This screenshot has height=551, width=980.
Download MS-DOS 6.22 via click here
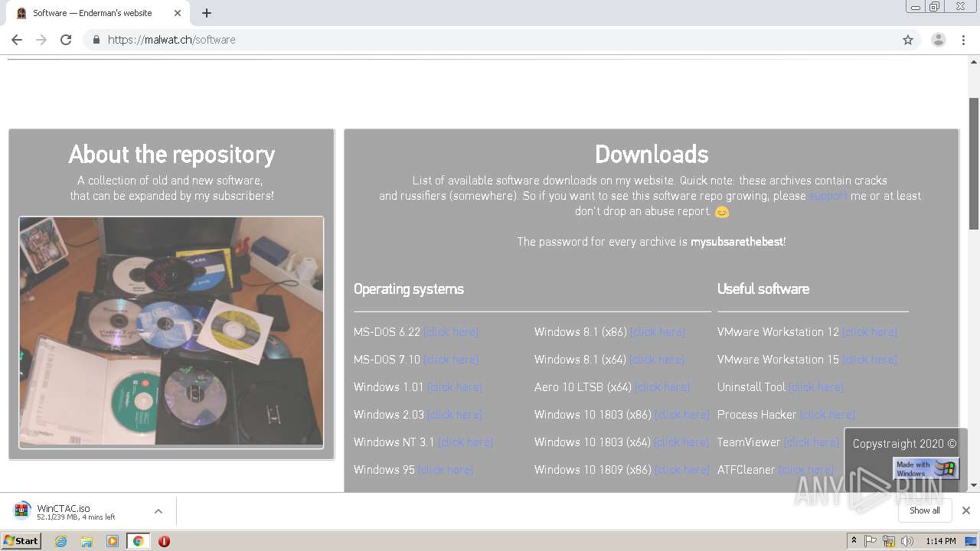pyautogui.click(x=451, y=332)
